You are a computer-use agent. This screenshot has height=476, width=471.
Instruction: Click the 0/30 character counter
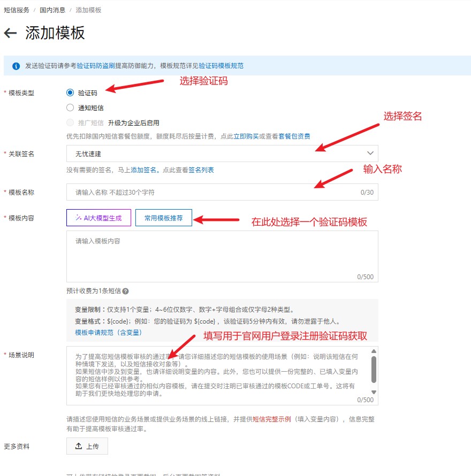click(367, 193)
